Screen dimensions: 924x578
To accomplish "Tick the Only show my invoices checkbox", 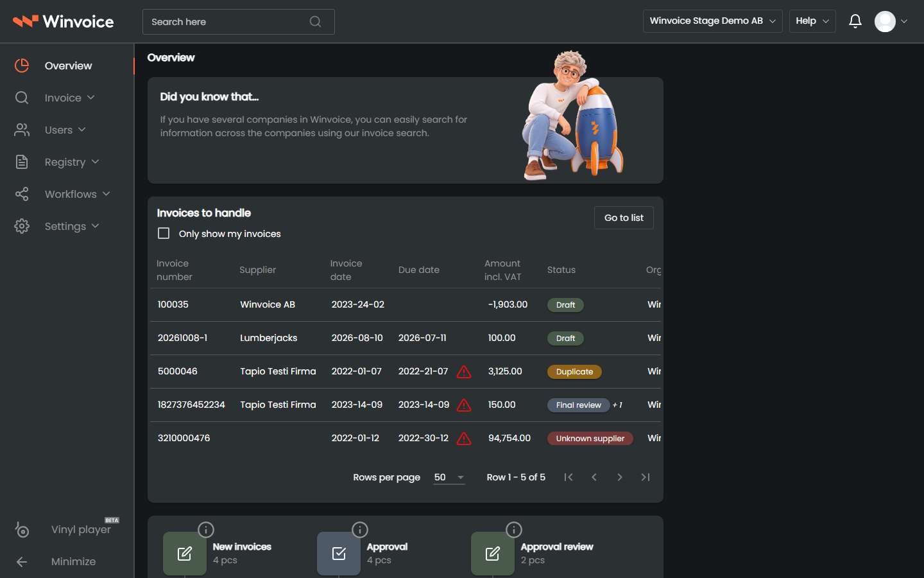I will 164,233.
